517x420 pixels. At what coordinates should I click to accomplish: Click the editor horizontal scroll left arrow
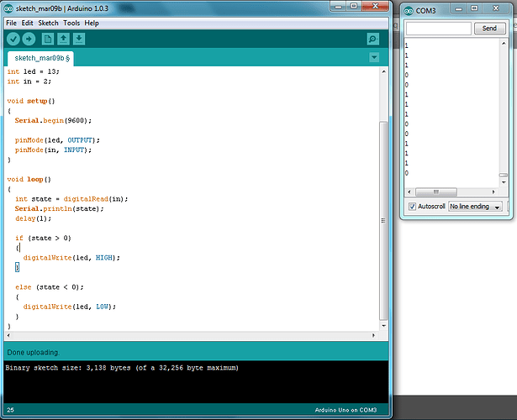[8, 335]
